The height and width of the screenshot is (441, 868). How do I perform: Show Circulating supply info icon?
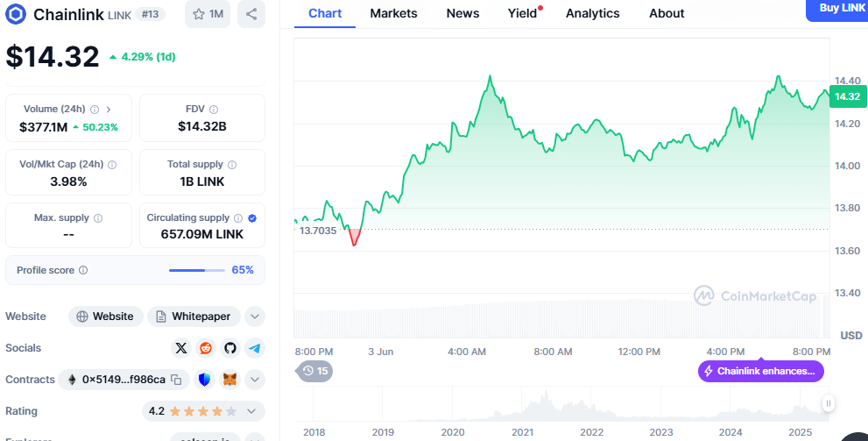click(238, 218)
